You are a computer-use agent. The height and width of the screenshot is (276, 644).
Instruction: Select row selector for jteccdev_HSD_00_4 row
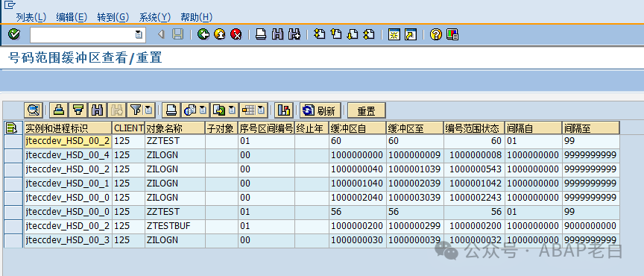[x=14, y=155]
